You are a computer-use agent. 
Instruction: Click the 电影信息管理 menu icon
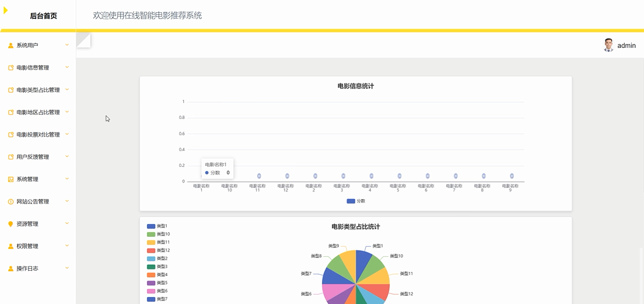pos(10,68)
